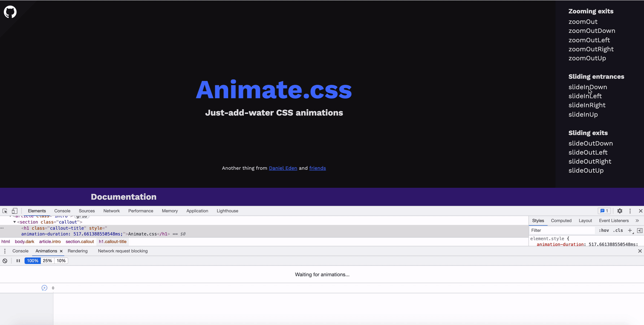Open the issues counter panel
Screen dimensions: 644x325
pos(604,211)
